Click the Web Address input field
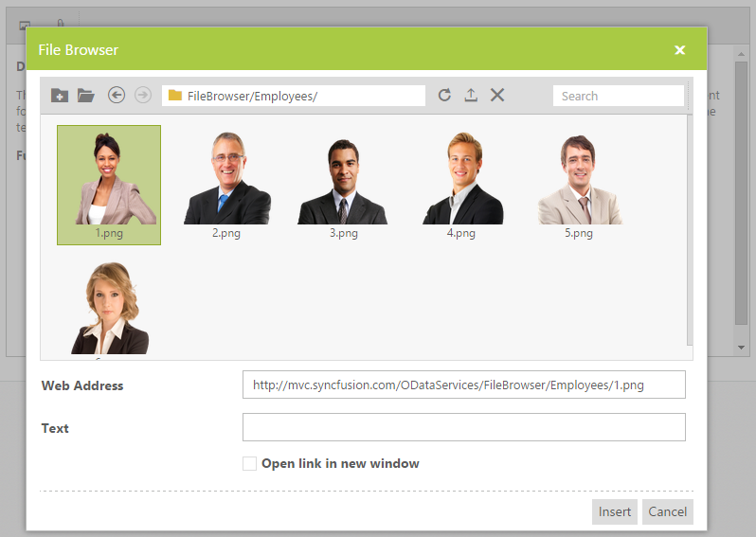756x537 pixels. [464, 385]
